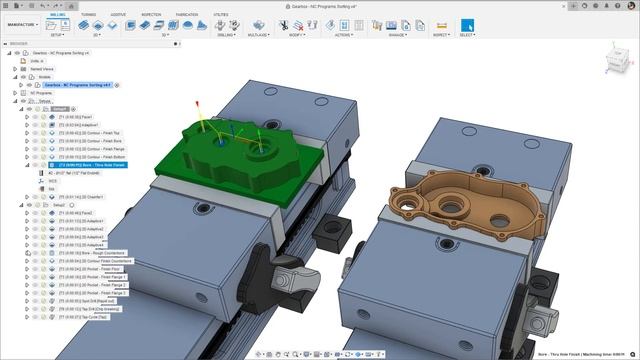Image resolution: width=640 pixels, height=360 pixels.
Task: Open the INSPECT dropdown label
Action: coord(441,35)
